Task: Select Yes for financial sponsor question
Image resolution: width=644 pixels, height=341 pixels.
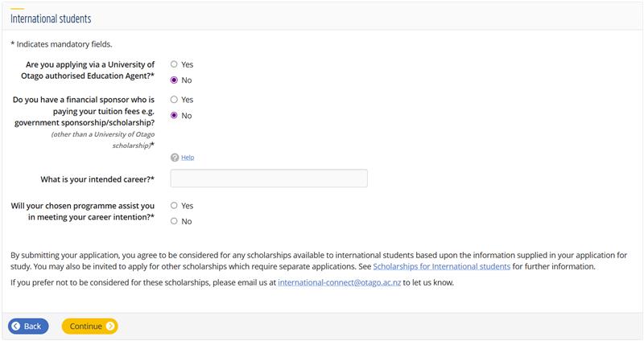Action: click(174, 100)
